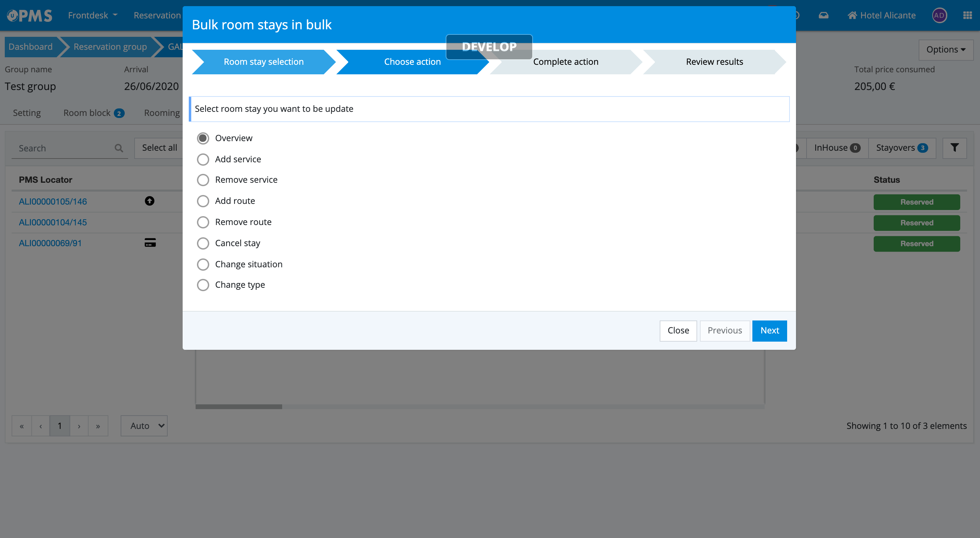The image size is (980, 538).
Task: Click the inbox tray icon
Action: (x=823, y=16)
